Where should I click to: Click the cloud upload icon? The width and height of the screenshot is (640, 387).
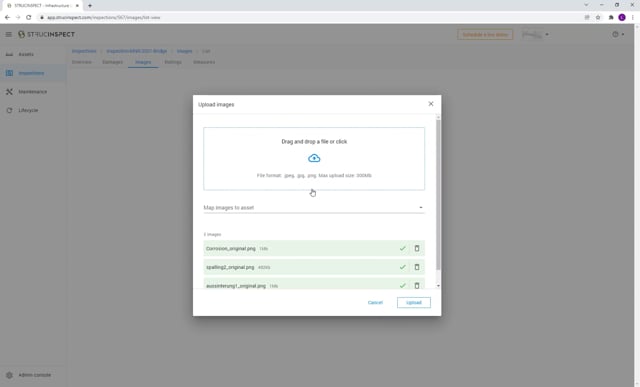314,158
